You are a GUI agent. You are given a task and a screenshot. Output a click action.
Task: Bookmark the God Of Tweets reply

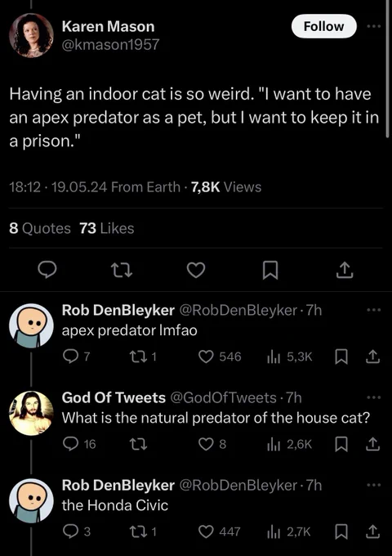pos(341,444)
